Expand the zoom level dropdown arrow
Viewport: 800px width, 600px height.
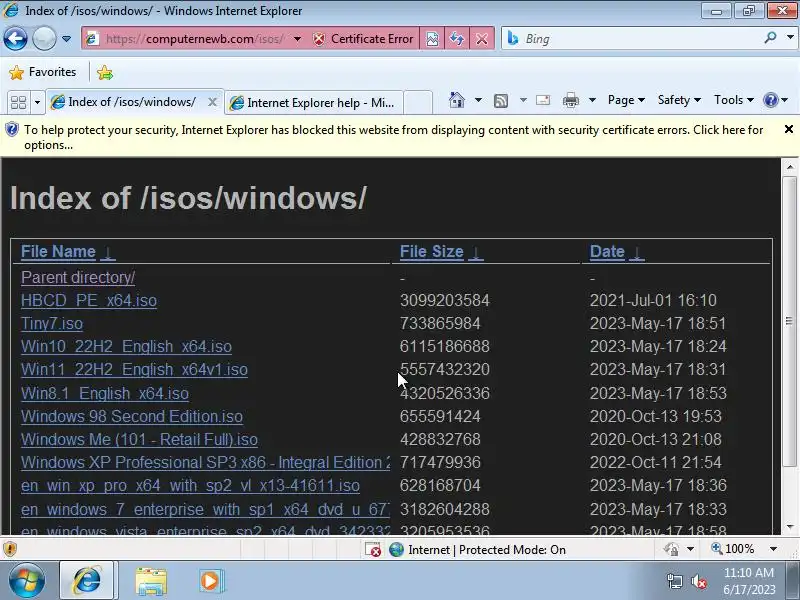pyautogui.click(x=773, y=549)
